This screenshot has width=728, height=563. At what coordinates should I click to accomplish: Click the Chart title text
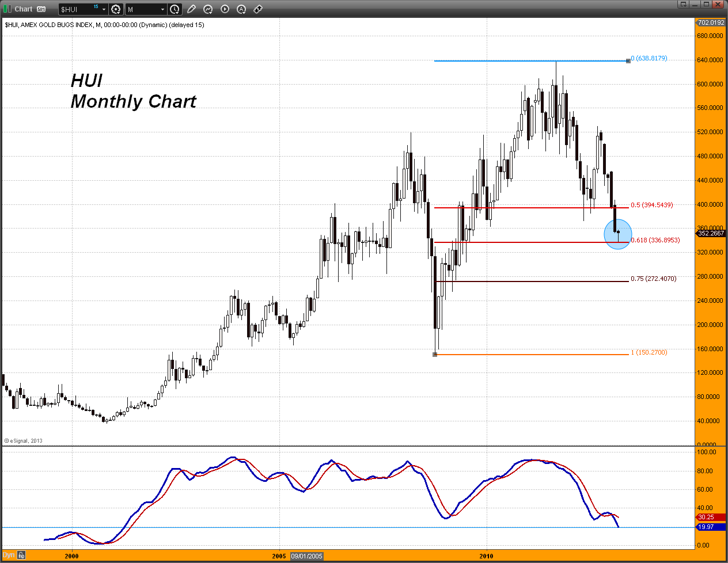click(24, 9)
